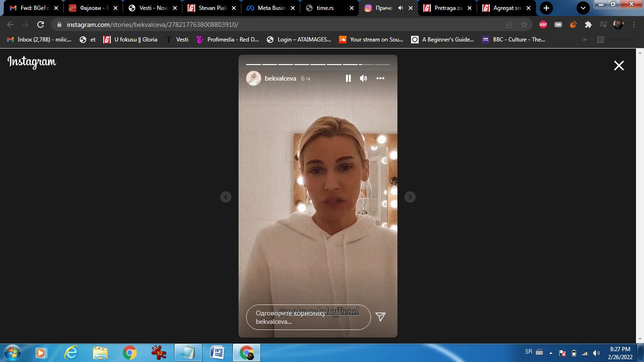This screenshot has height=362, width=644.
Task: Reload the page in Chrome
Action: [x=41, y=25]
